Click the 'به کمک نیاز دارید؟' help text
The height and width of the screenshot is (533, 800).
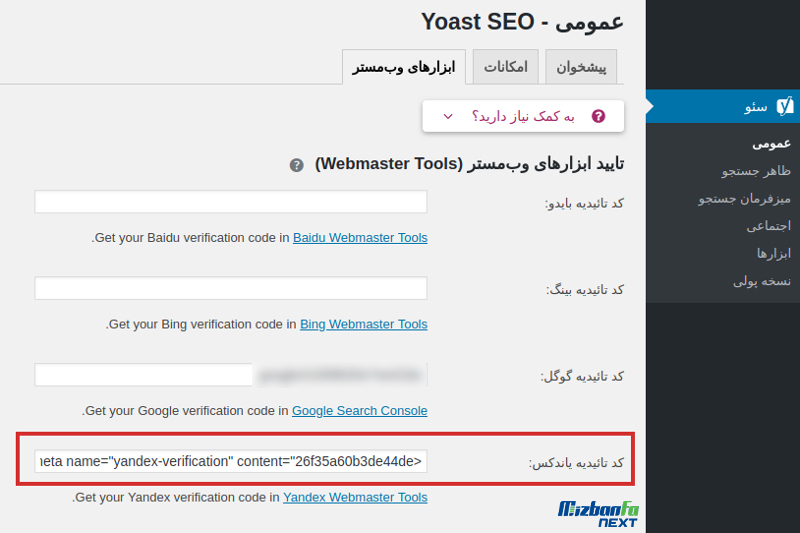tap(523, 116)
